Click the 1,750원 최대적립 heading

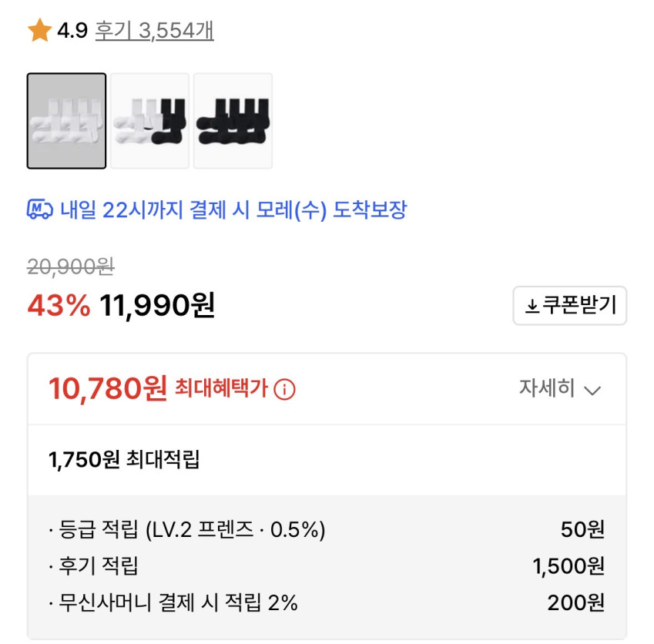pos(124,460)
